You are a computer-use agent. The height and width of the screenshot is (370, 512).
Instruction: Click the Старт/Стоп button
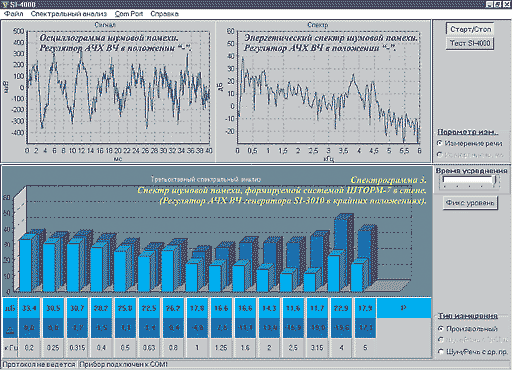470,29
